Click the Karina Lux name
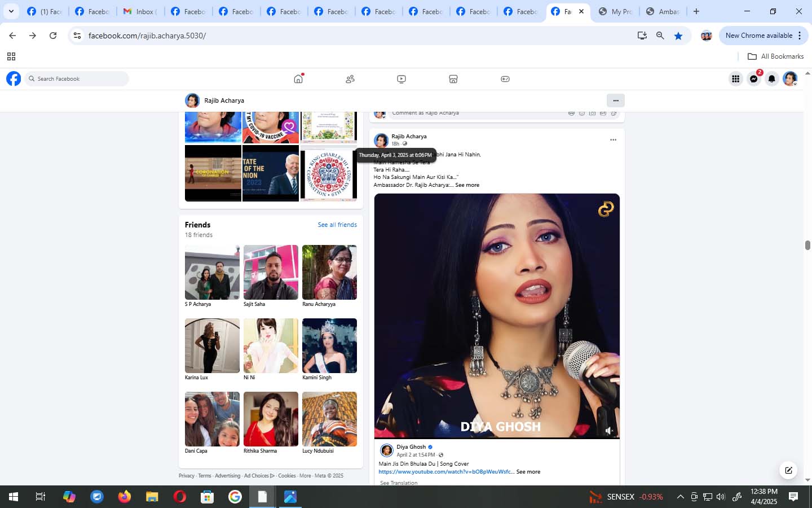 (196, 378)
